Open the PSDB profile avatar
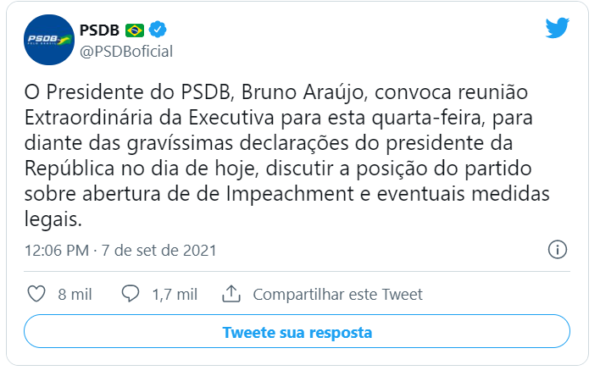This screenshot has height=376, width=600. click(49, 40)
